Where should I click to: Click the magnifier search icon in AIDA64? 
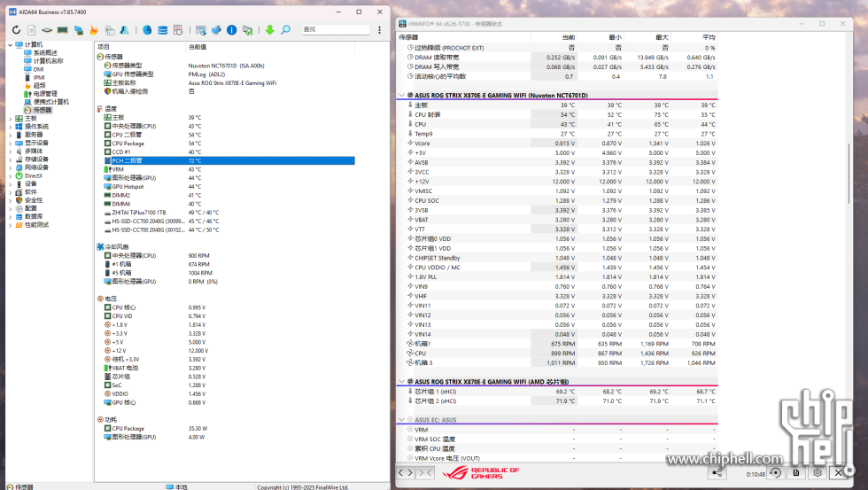pyautogui.click(x=285, y=30)
